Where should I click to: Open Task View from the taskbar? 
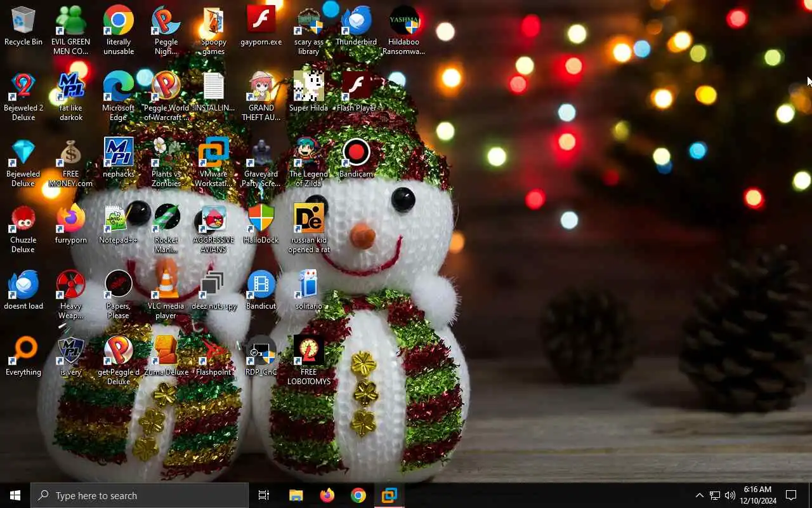click(x=264, y=495)
